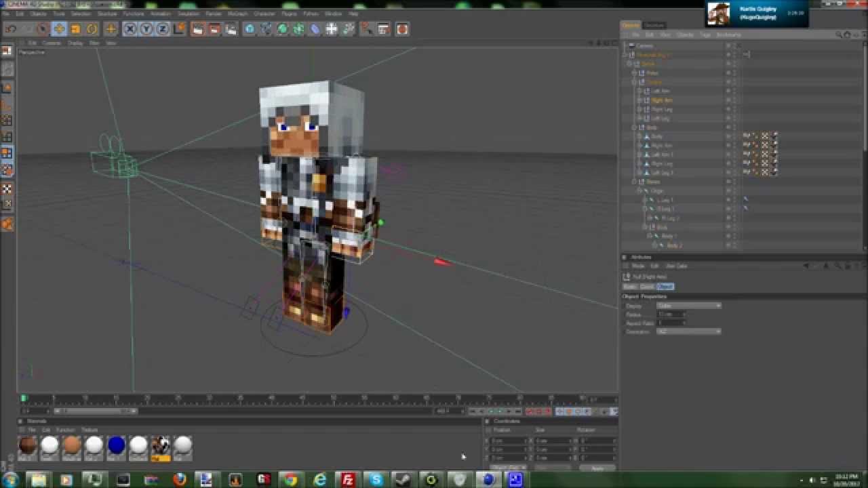The width and height of the screenshot is (868, 488).
Task: Click the spline pen object icon
Action: coord(266,29)
